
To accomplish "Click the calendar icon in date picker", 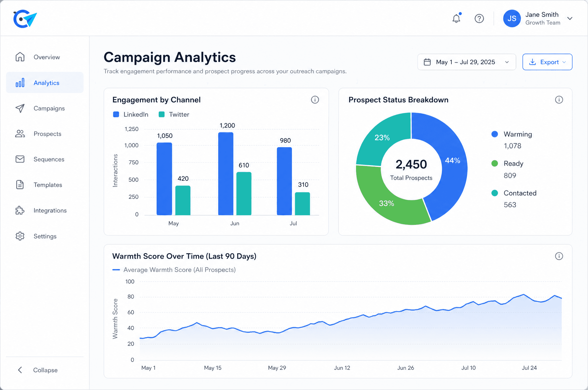I will (x=427, y=62).
